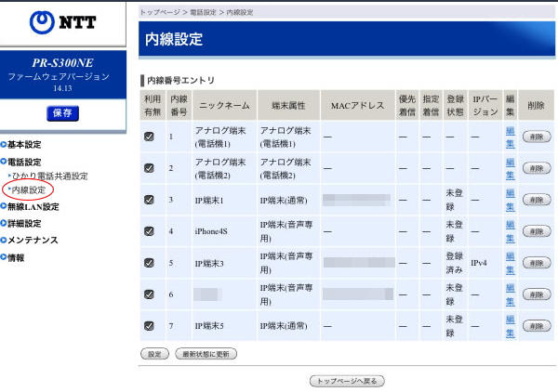Open ひかり電話共通設定 page

(x=48, y=176)
